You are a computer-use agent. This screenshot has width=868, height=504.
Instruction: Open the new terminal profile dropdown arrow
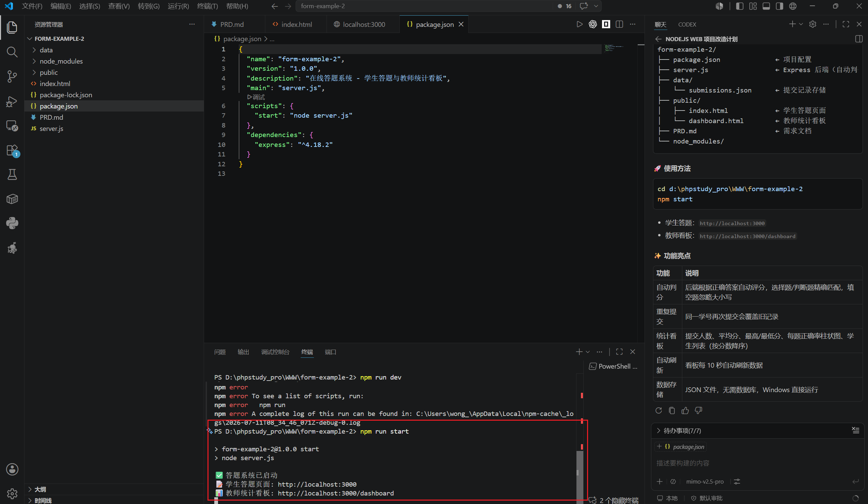pos(588,352)
